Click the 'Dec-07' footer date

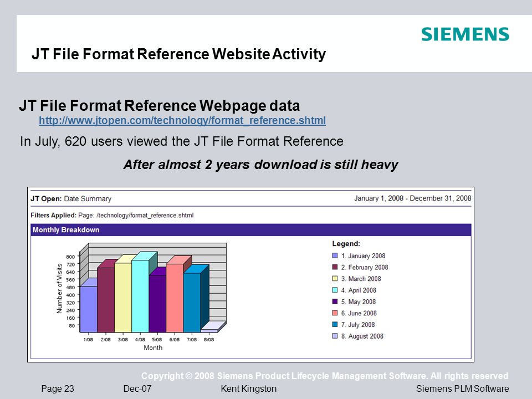coord(137,389)
